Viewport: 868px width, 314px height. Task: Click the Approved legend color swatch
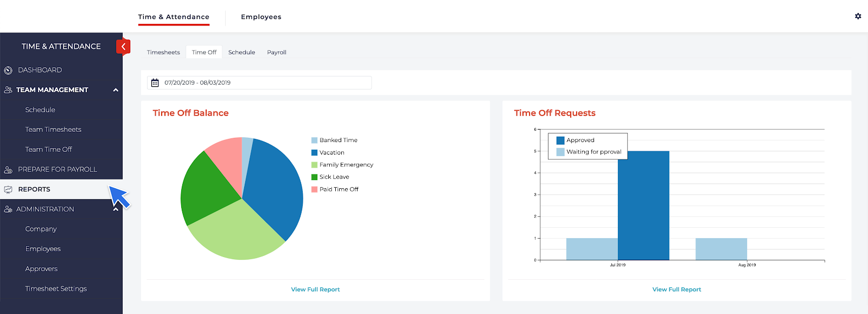[x=560, y=140]
